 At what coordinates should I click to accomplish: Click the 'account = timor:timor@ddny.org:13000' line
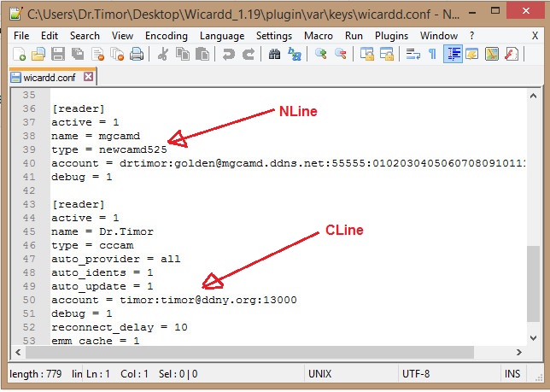pos(174,300)
